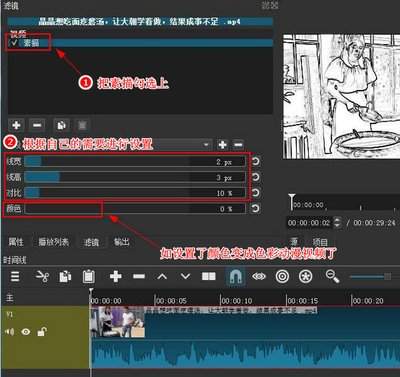Screen dimensions: 400x377
Task: Click the clipboard paste icon
Action: point(89,277)
